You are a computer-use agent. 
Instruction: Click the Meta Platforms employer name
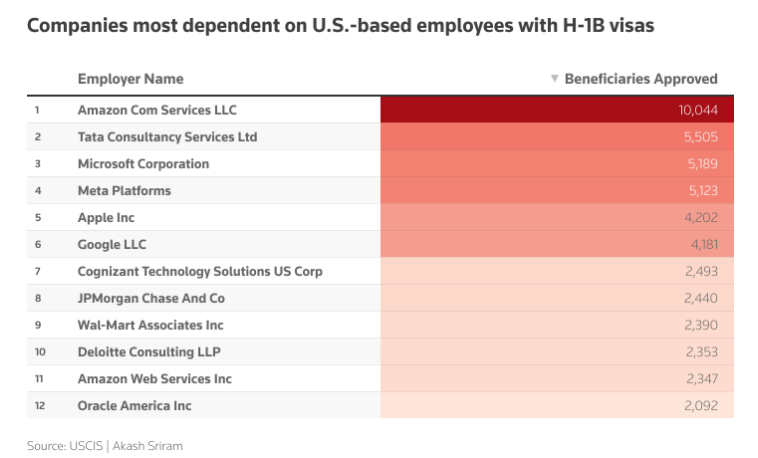[x=124, y=191]
